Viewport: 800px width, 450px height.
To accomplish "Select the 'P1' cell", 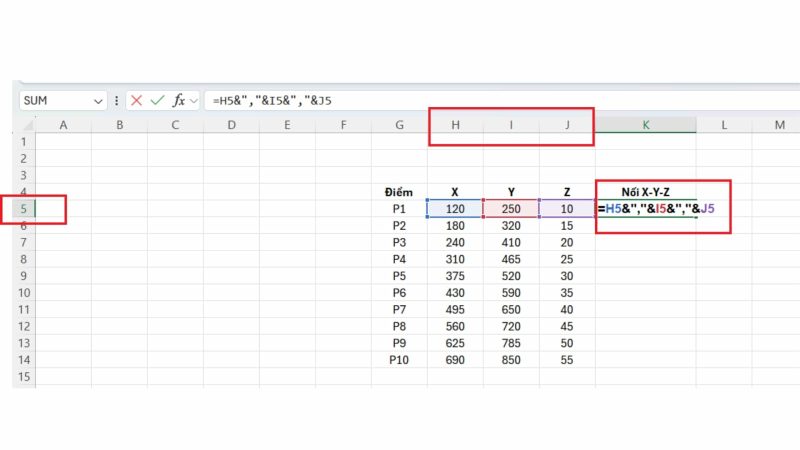I will tap(399, 209).
